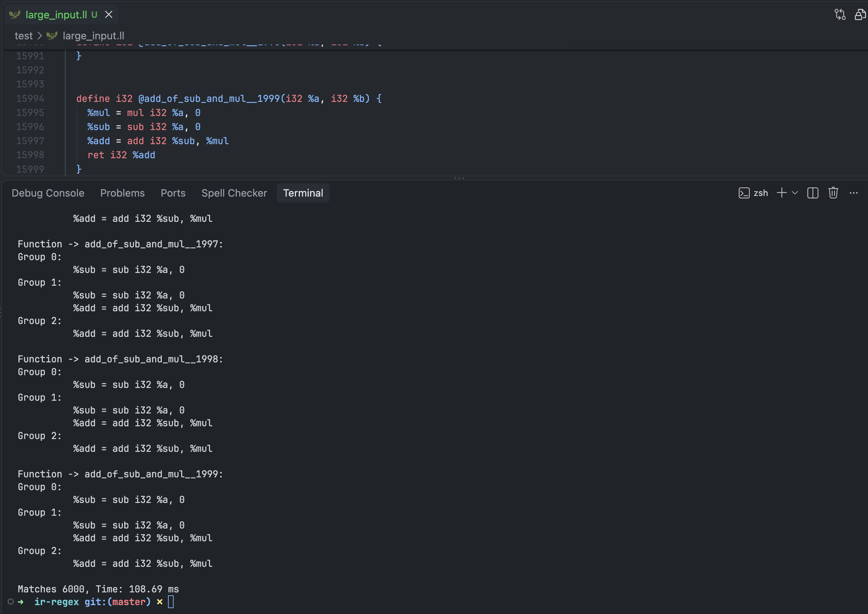Click the command status circle beside the prompt
This screenshot has height=614, width=868.
[10, 602]
